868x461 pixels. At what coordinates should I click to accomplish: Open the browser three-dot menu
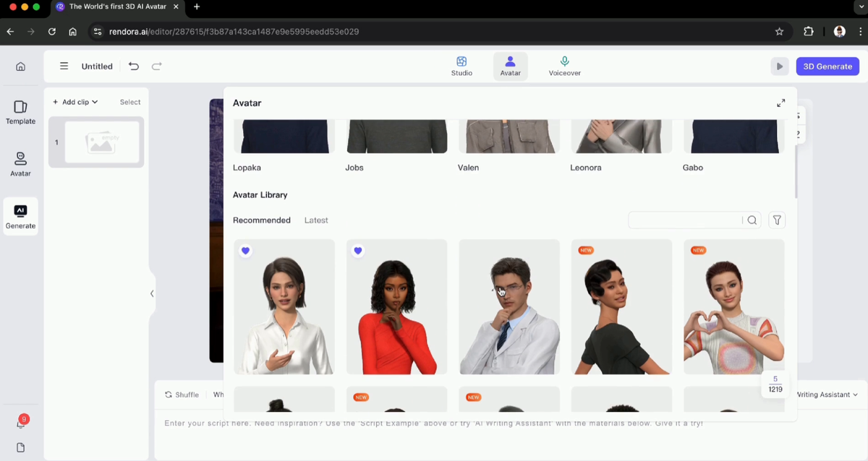pos(859,32)
